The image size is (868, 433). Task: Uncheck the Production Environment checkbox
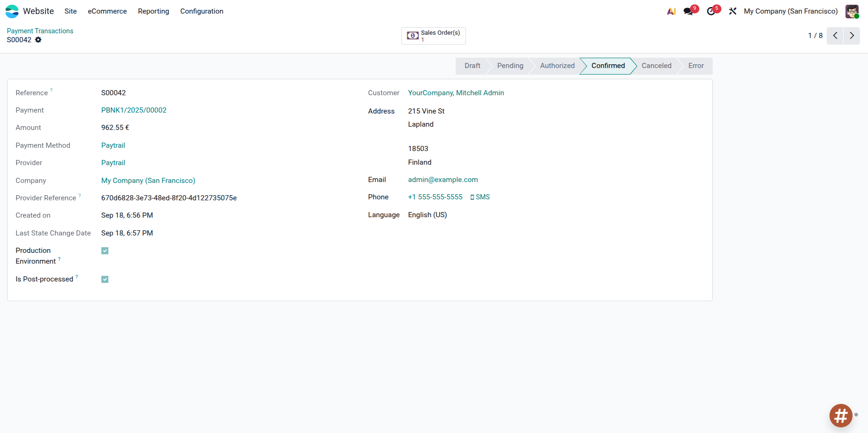pyautogui.click(x=105, y=251)
